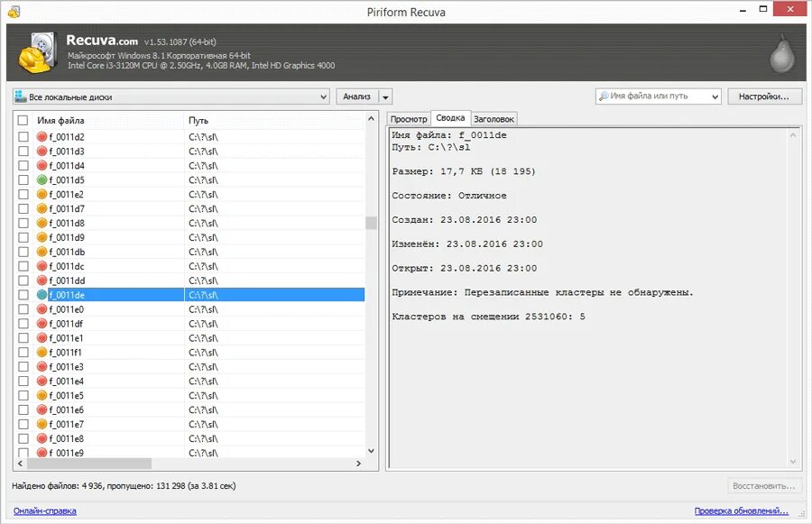Viewport: 812px width, 524px height.
Task: Switch to the Заголовок tab
Action: [x=494, y=119]
